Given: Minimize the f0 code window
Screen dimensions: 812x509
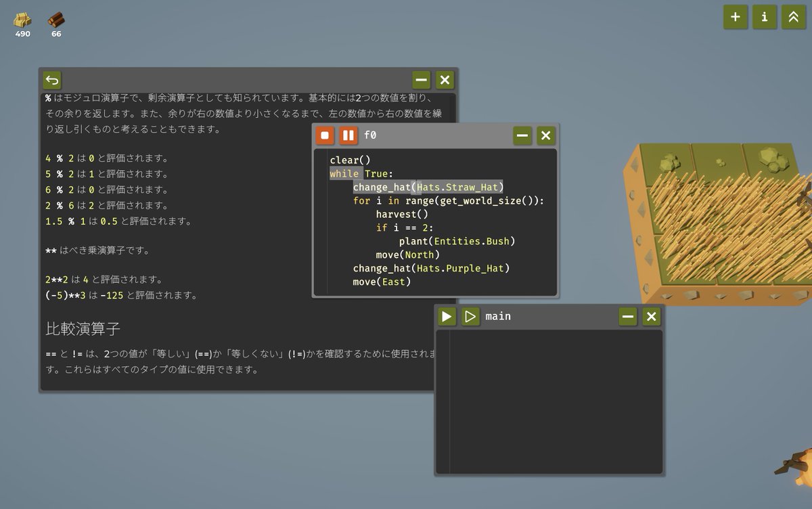Looking at the screenshot, I should click(522, 135).
